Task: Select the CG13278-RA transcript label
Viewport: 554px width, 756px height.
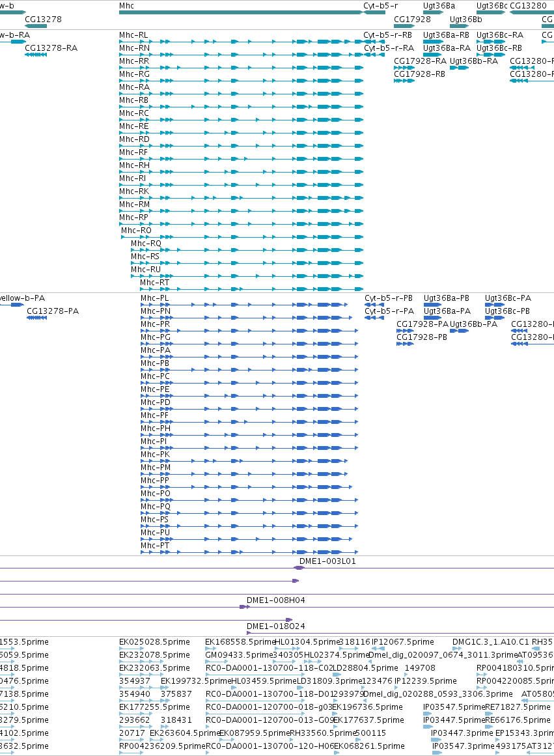Action: click(51, 48)
